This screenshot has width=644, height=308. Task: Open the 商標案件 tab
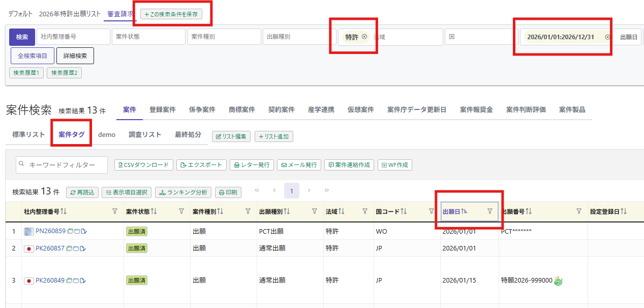tap(242, 110)
